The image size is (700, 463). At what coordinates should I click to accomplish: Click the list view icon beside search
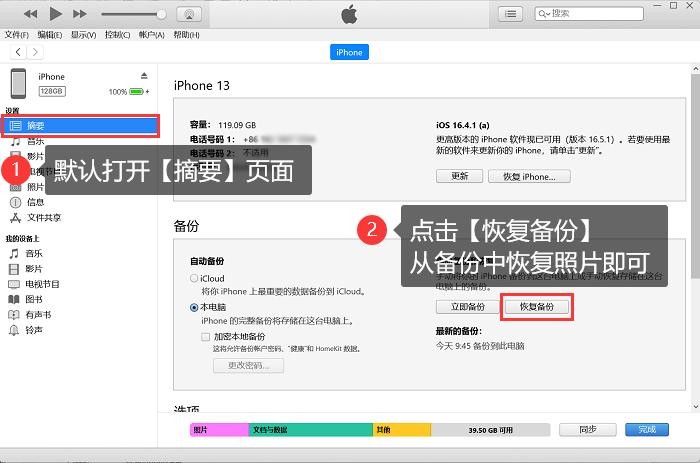tap(512, 13)
